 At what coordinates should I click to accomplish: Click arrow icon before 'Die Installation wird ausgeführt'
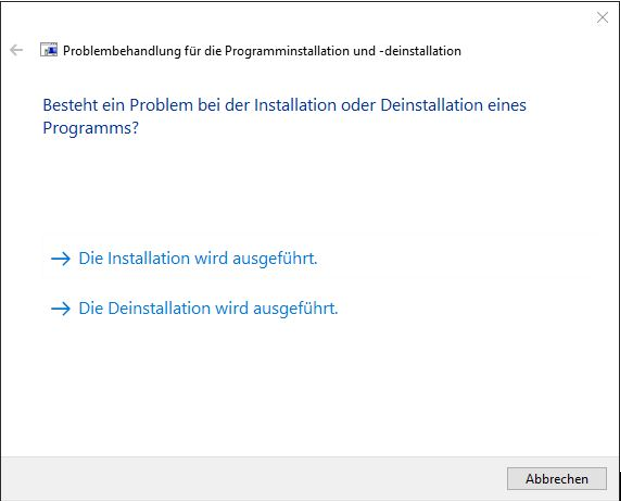[61, 259]
